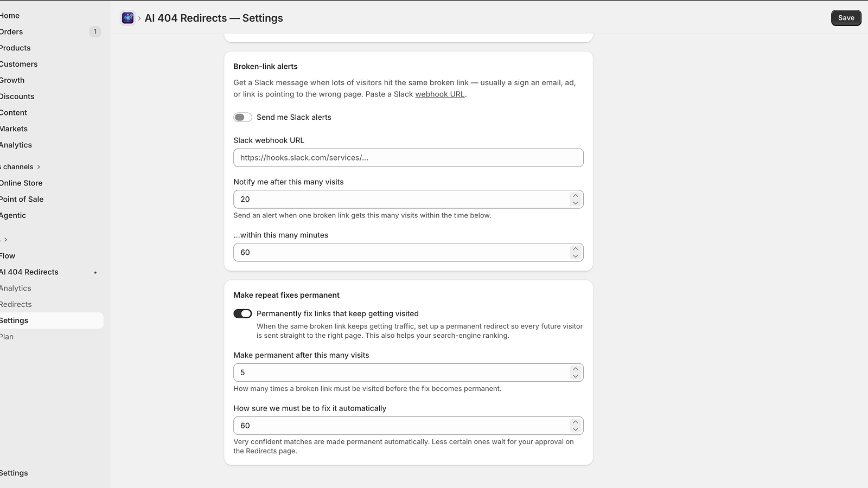Disable Permanently fix links toggle
Image resolution: width=868 pixels, height=488 pixels.
(x=242, y=314)
